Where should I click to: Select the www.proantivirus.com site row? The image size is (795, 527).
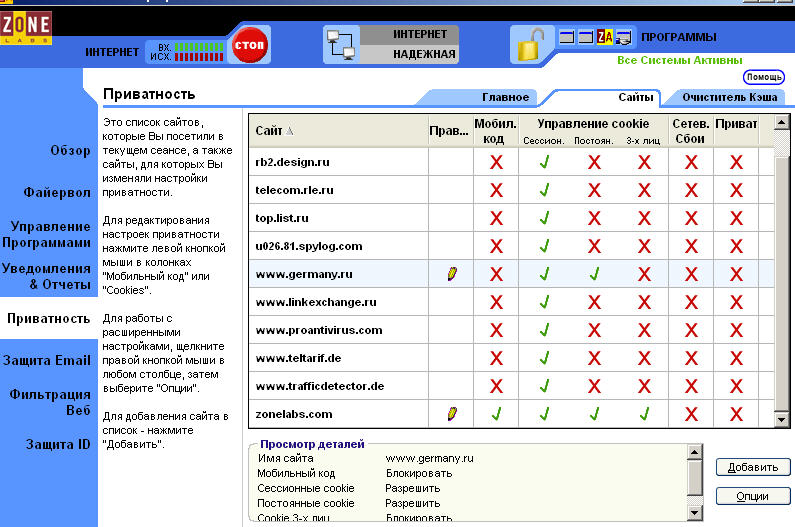511,330
